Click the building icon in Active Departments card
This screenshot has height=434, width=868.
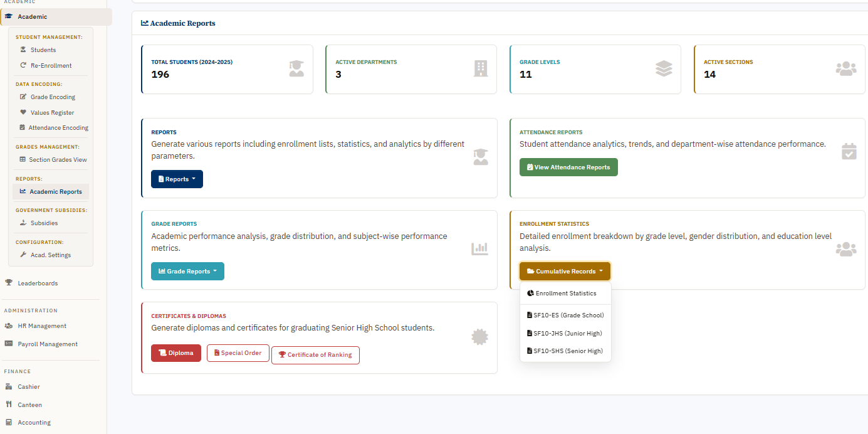click(481, 68)
